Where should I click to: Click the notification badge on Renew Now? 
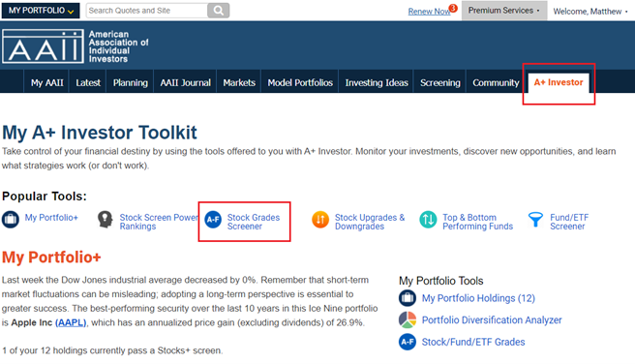(453, 8)
